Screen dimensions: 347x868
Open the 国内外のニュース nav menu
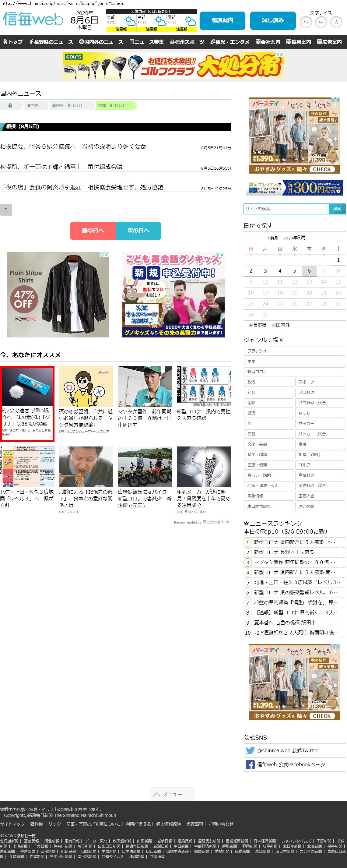(101, 42)
